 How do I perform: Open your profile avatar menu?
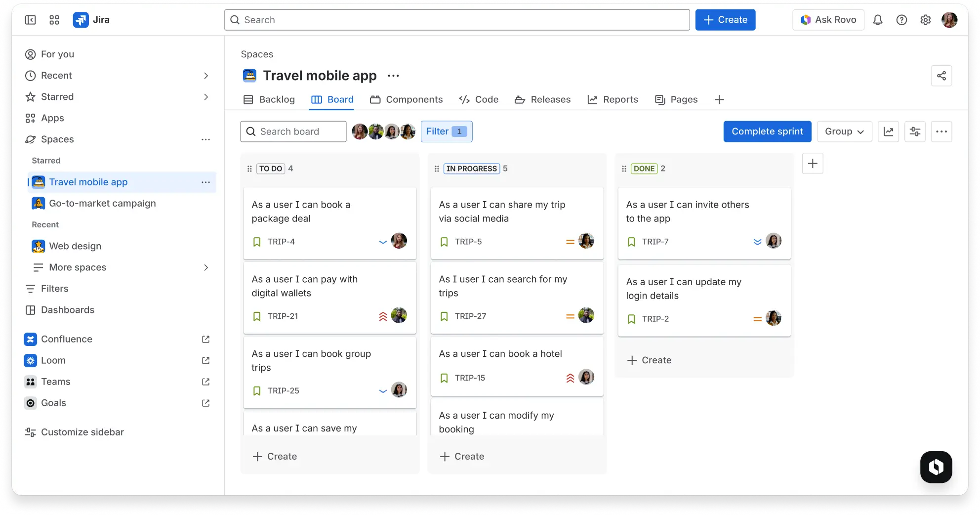[x=949, y=20]
